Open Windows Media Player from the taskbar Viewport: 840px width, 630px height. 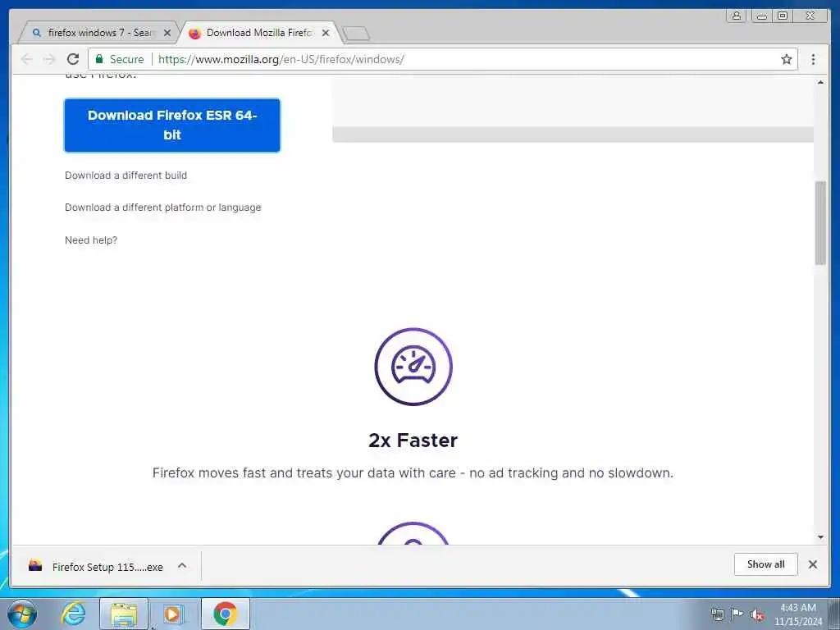(172, 614)
